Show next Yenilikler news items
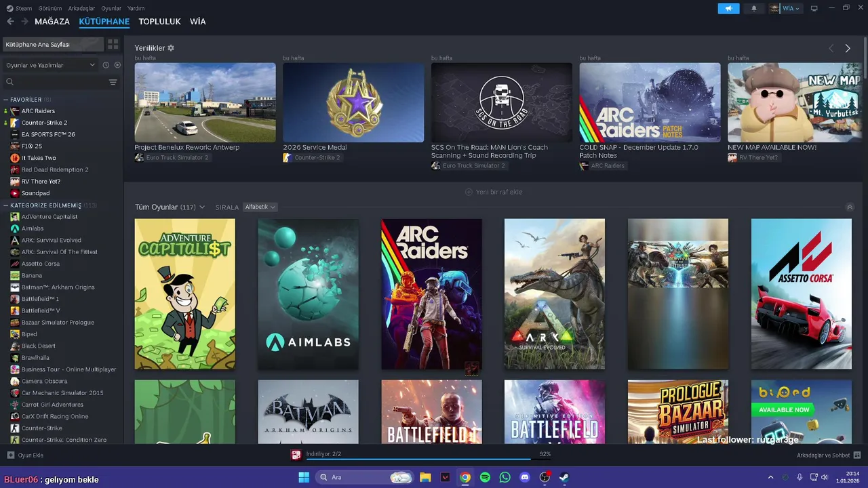868x488 pixels. pyautogui.click(x=848, y=48)
